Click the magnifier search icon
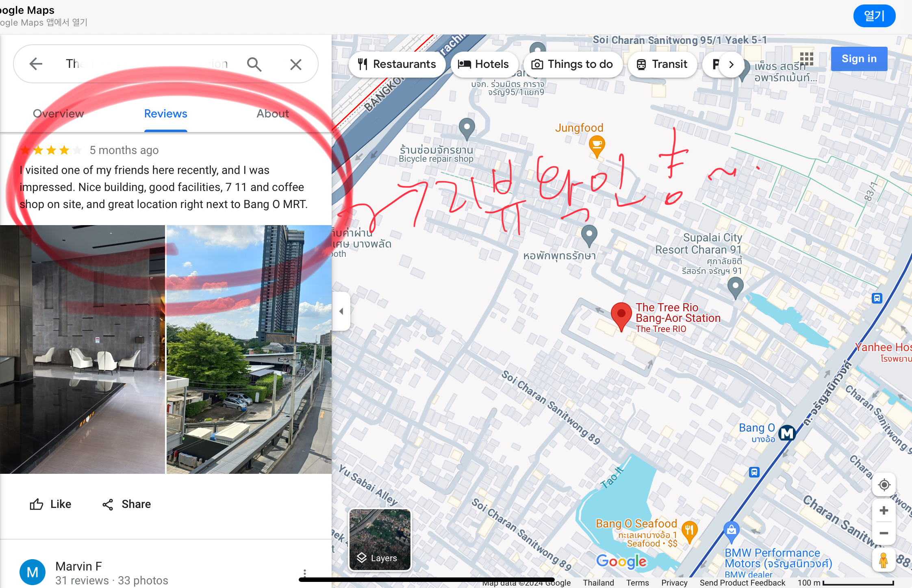The height and width of the screenshot is (588, 912). click(x=254, y=64)
